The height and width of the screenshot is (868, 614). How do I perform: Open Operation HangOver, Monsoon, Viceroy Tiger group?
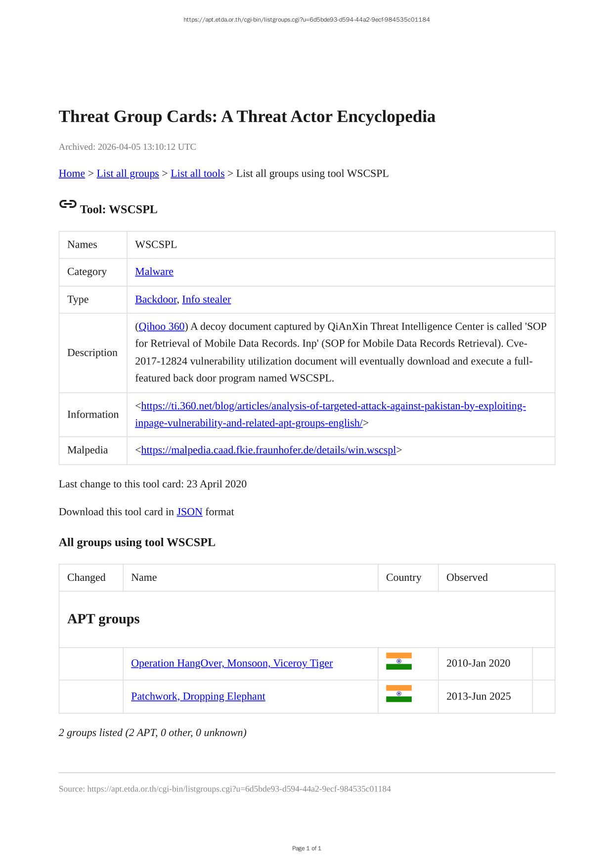[x=232, y=663]
